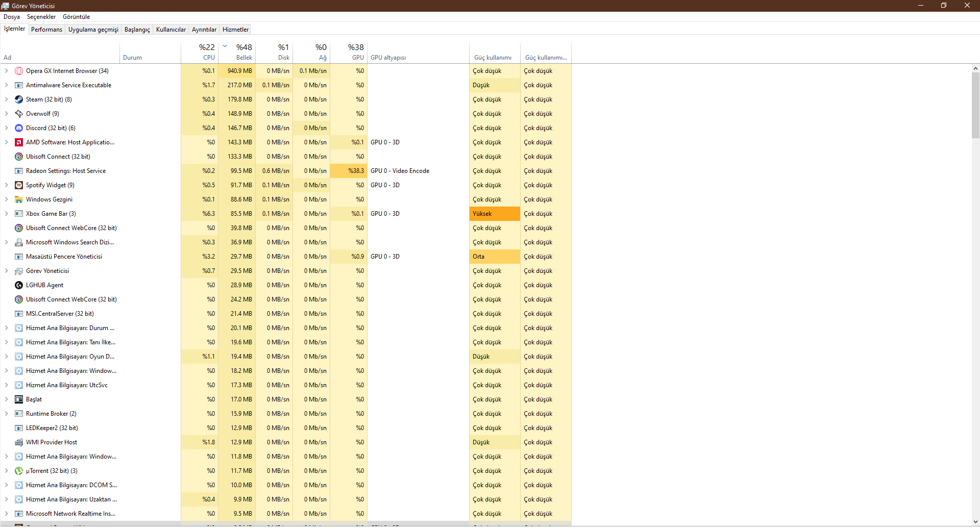The image size is (980, 529).
Task: Click the vertical scrollbar thumb
Action: (x=975, y=105)
